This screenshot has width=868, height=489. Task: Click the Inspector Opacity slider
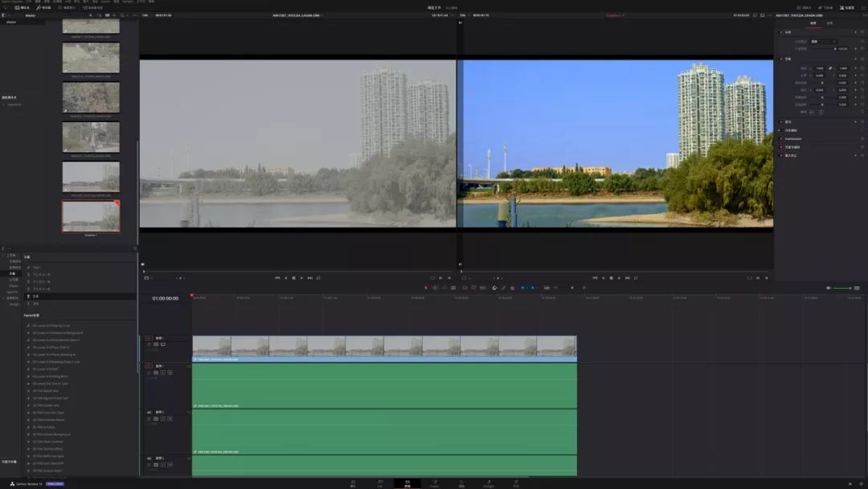click(x=823, y=49)
